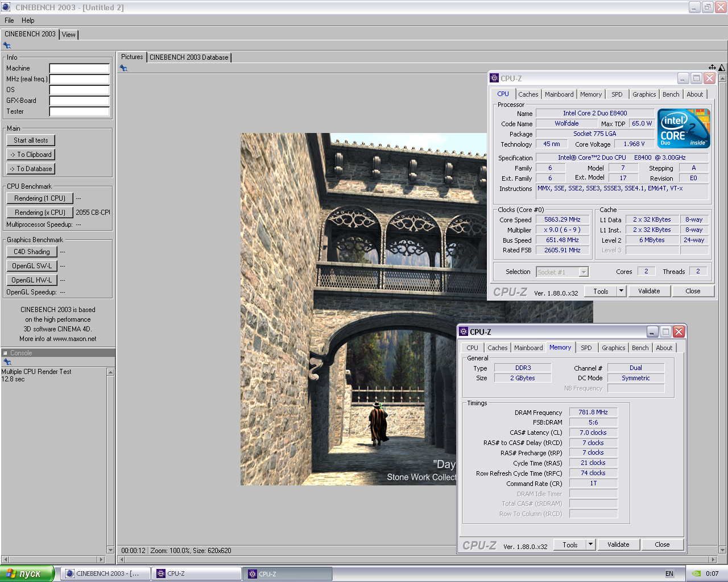Click the OS input field

(x=79, y=90)
